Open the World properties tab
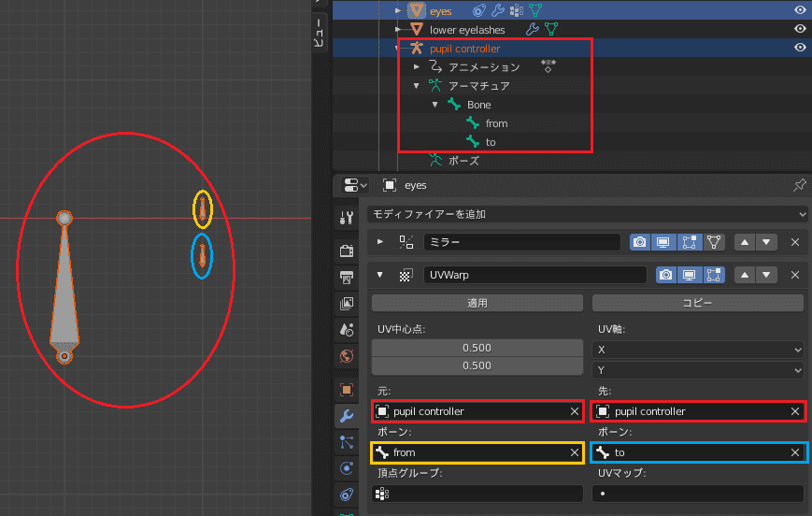812x516 pixels. tap(347, 356)
